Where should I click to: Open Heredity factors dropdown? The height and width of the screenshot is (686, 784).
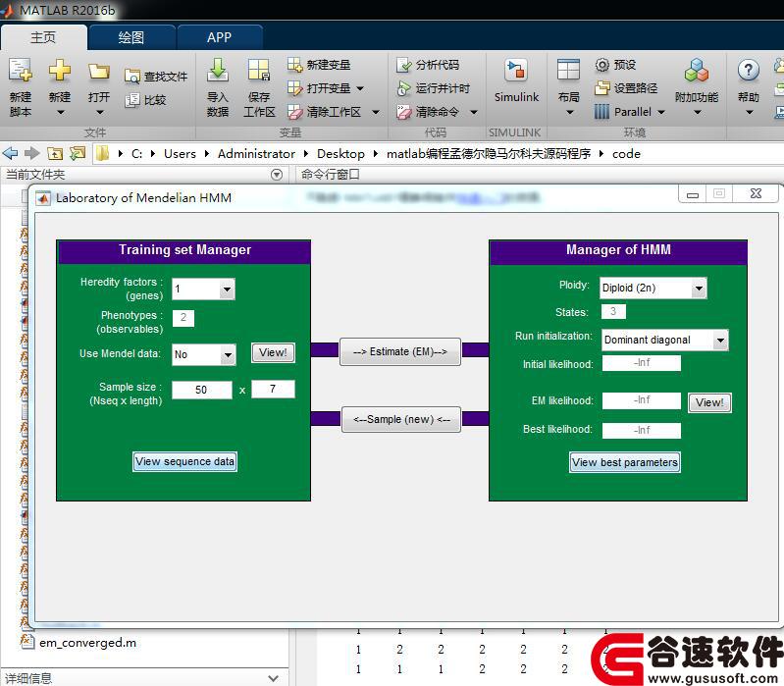click(227, 289)
